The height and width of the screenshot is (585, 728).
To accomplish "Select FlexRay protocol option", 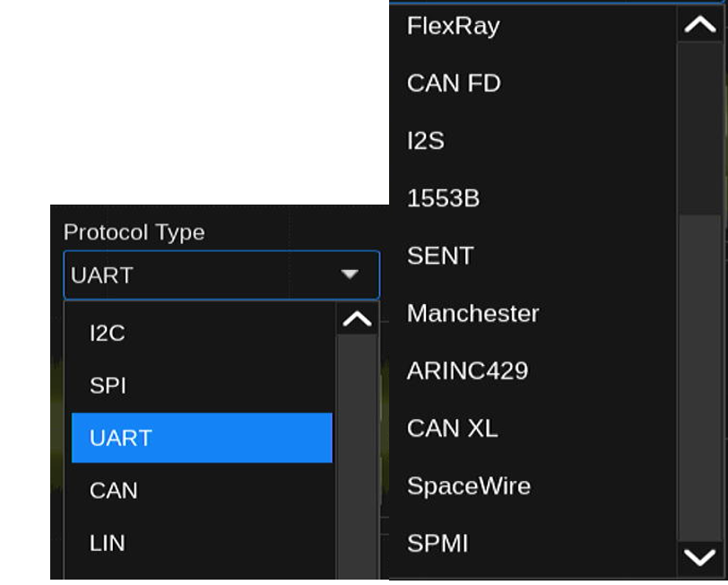I will (x=453, y=26).
